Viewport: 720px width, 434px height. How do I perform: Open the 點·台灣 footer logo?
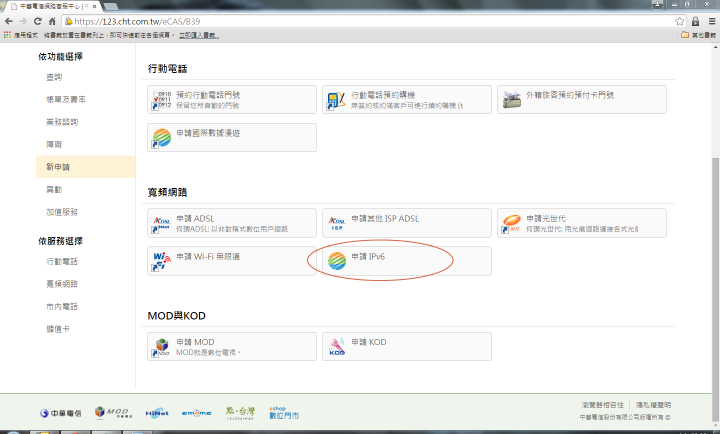point(240,413)
